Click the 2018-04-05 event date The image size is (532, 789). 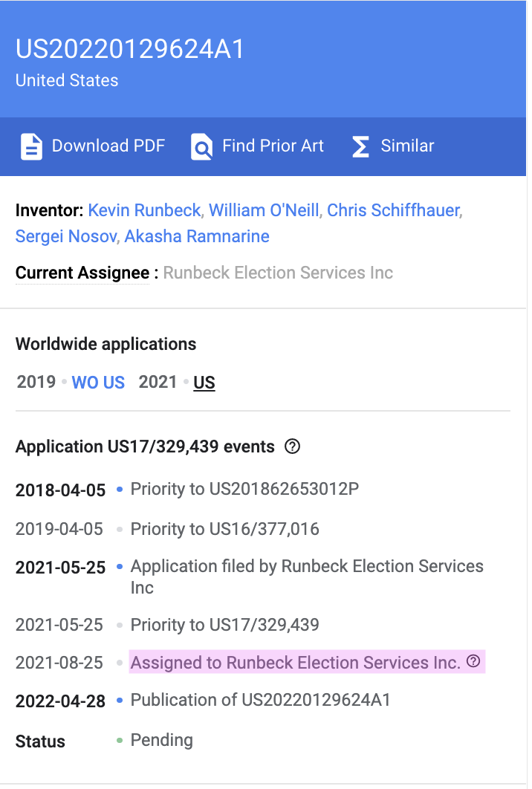(x=60, y=490)
